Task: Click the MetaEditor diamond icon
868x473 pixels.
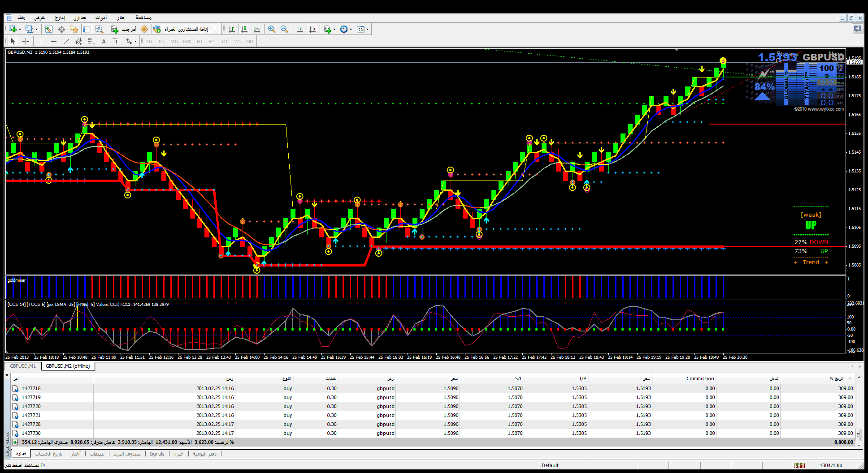Action: [144, 29]
